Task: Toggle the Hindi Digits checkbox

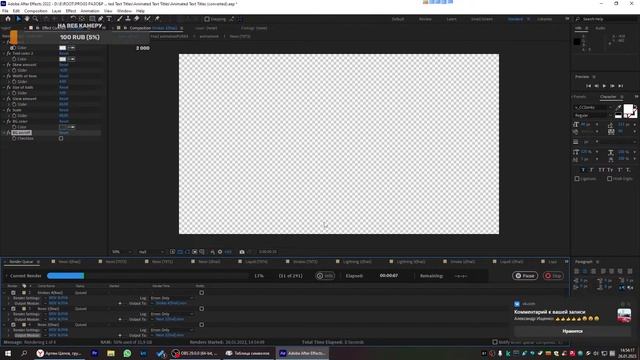Action: 609,178
